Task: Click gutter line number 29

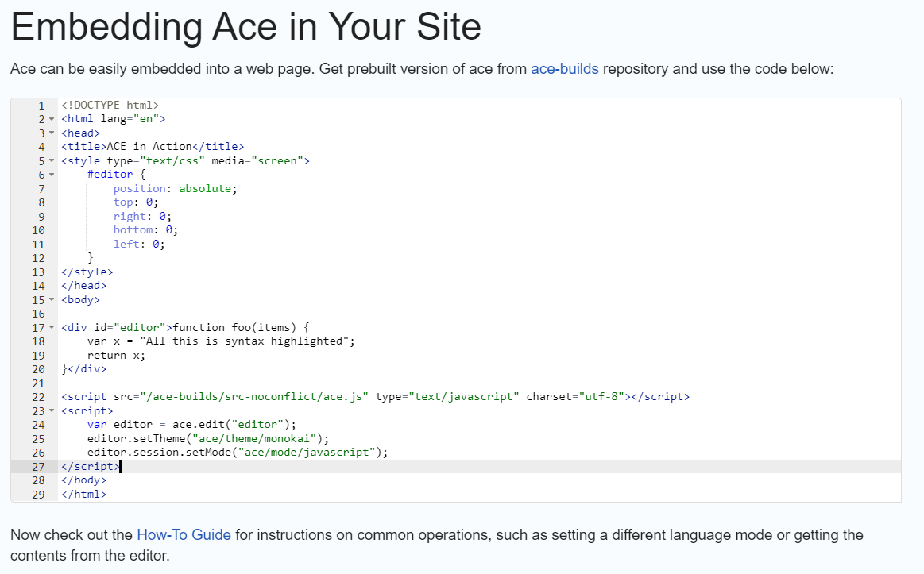Action: click(38, 495)
